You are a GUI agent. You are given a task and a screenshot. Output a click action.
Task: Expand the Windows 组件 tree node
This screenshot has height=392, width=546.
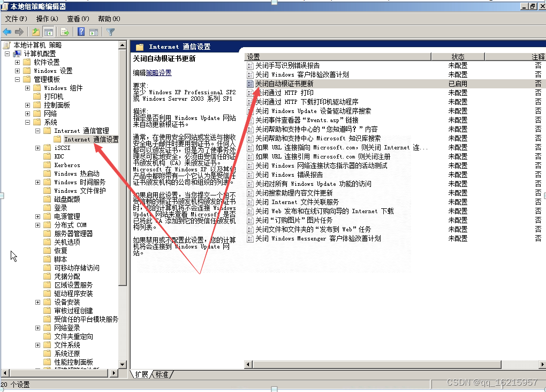[27, 88]
